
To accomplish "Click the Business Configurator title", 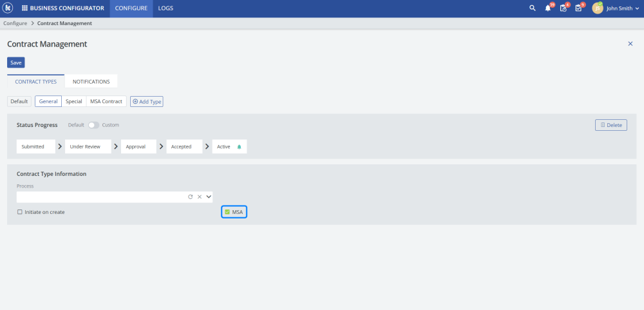I will 67,8.
